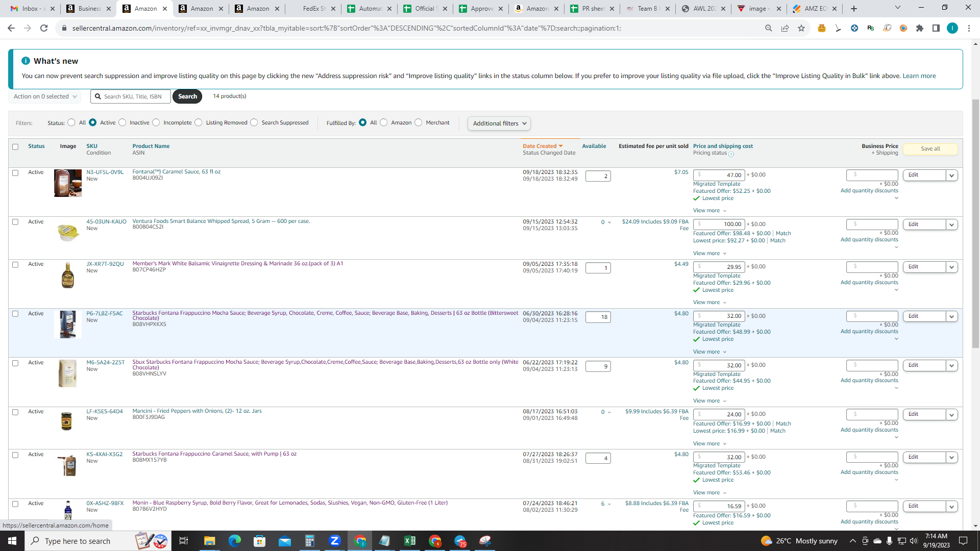Toggle the Chrome side panel icon
This screenshot has width=980, height=551.
coord(936,28)
